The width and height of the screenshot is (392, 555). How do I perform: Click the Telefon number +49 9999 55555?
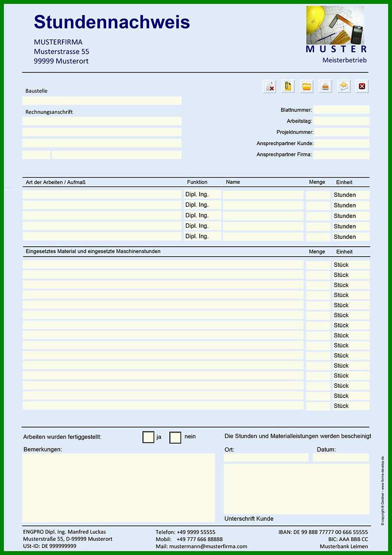click(x=196, y=532)
